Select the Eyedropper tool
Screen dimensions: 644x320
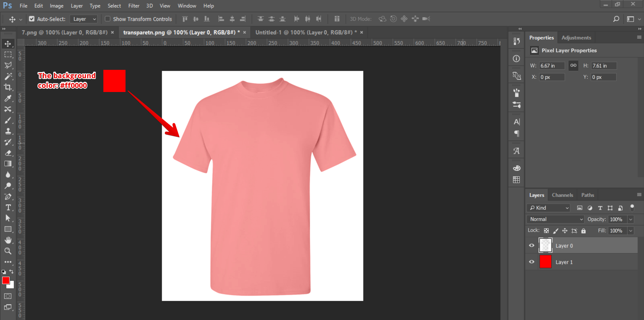click(8, 98)
